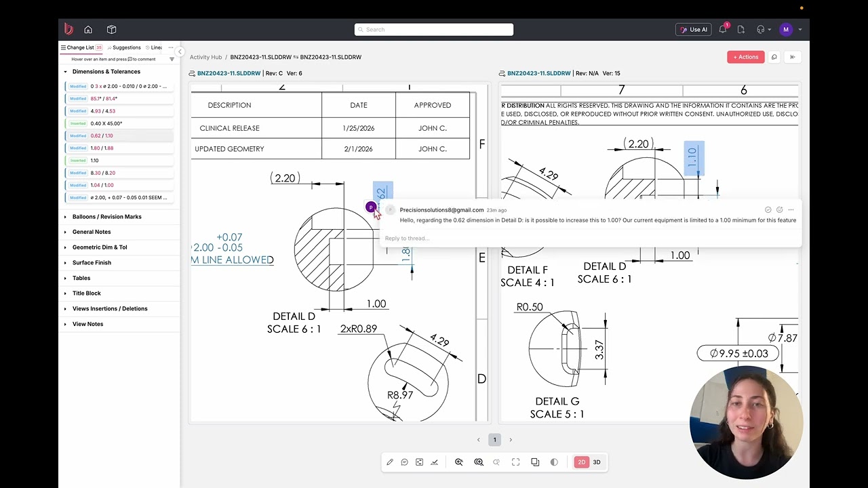The image size is (868, 488).
Task: Select the inserted 1.10 change
Action: point(119,161)
